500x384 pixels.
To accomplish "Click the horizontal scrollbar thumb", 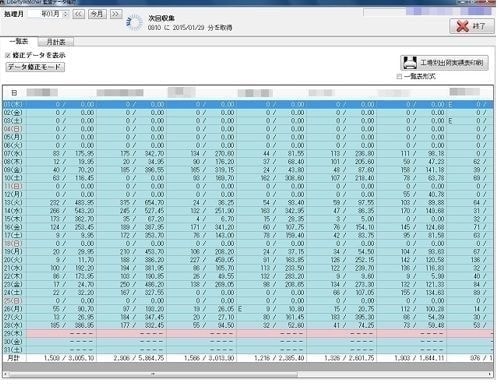I will coord(153,374).
